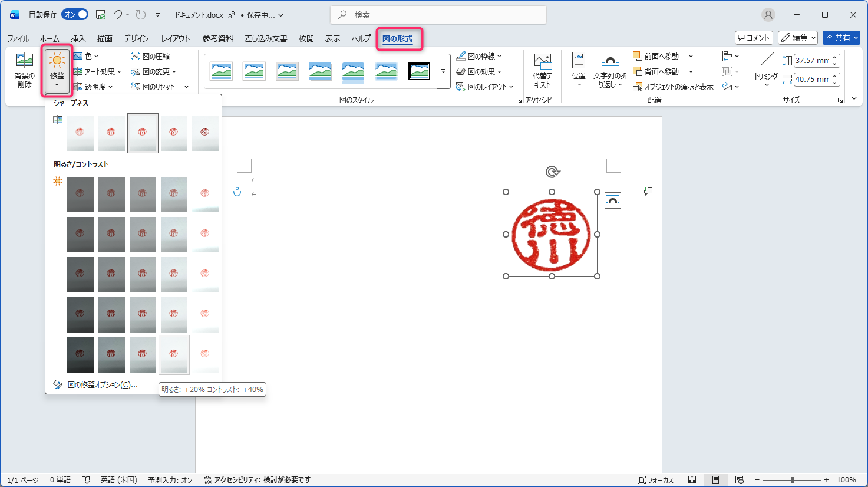Expand the 図の効果 (Picture Effects) dropdown
Screen dimensions: 868x487
[478, 72]
